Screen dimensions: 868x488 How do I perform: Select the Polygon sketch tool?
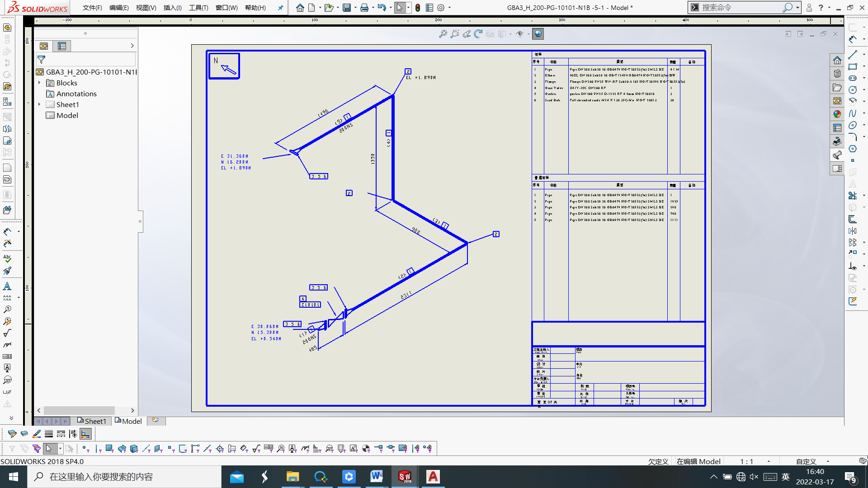coord(853,149)
